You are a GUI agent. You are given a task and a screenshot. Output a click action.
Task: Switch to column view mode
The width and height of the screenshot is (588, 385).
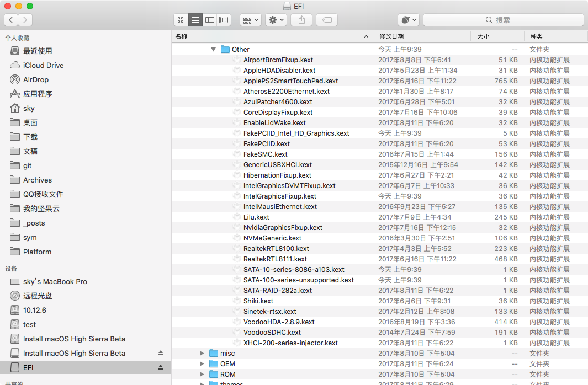point(210,20)
